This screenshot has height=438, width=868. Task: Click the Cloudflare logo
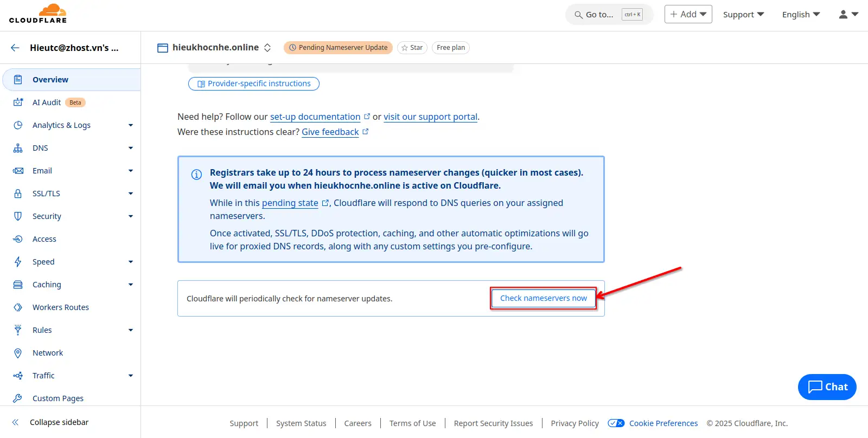(x=38, y=14)
